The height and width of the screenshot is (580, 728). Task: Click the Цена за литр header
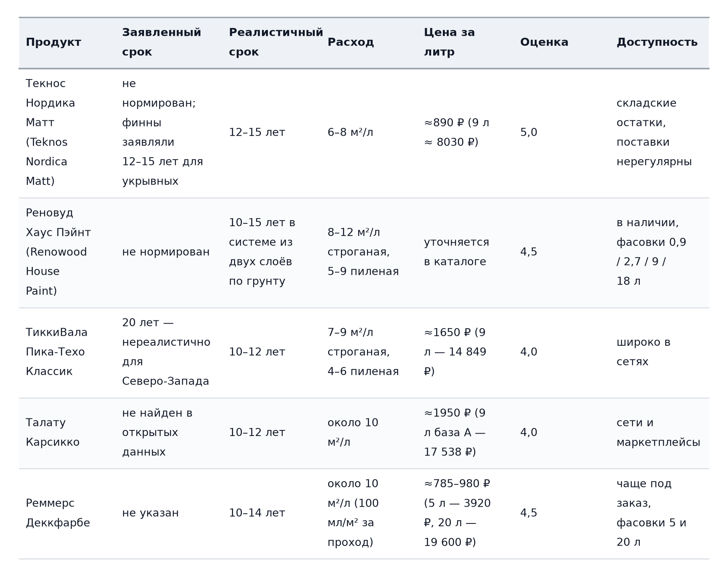click(449, 43)
